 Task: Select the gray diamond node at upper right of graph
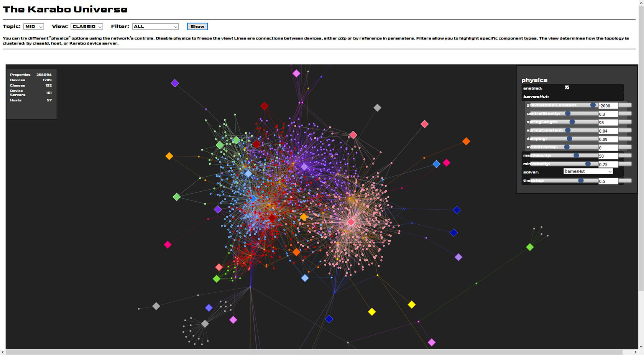377,108
